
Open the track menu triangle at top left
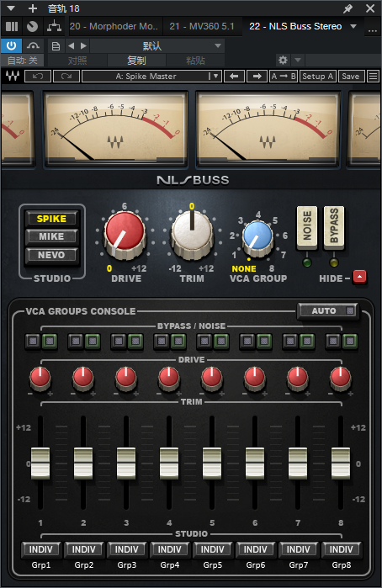[11, 8]
